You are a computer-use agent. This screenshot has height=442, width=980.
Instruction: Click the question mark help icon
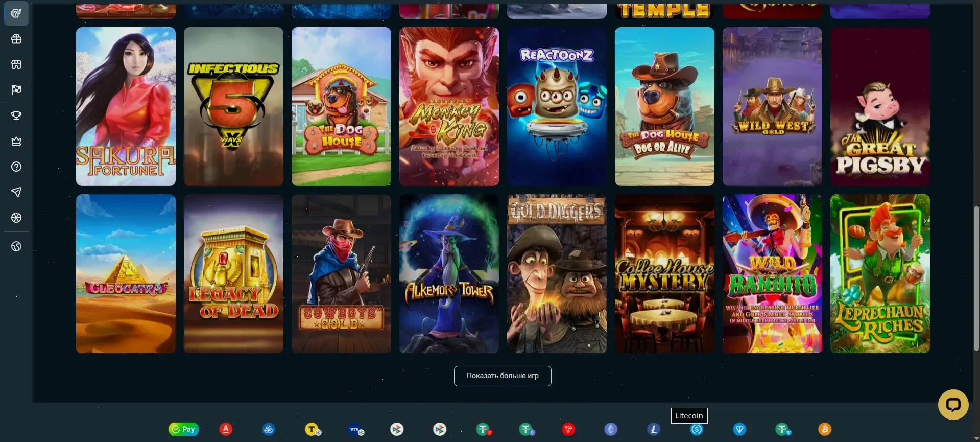pos(16,167)
